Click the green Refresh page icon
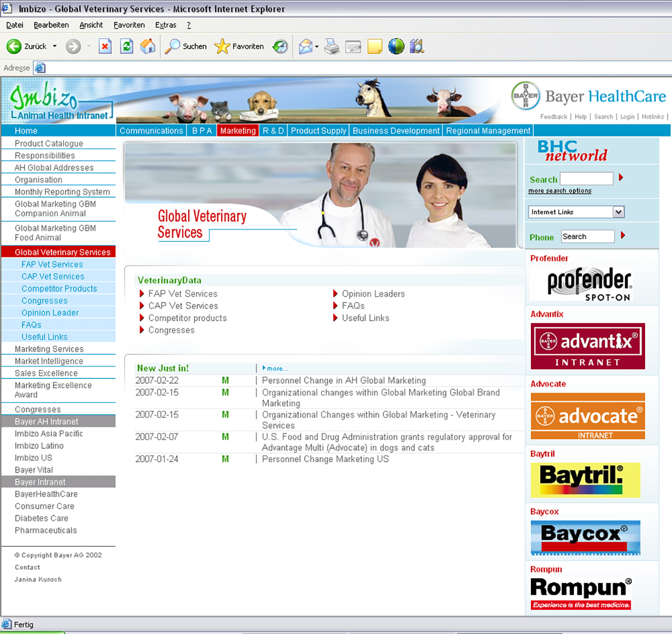Screen dimensions: 672x634 pyautogui.click(x=127, y=46)
